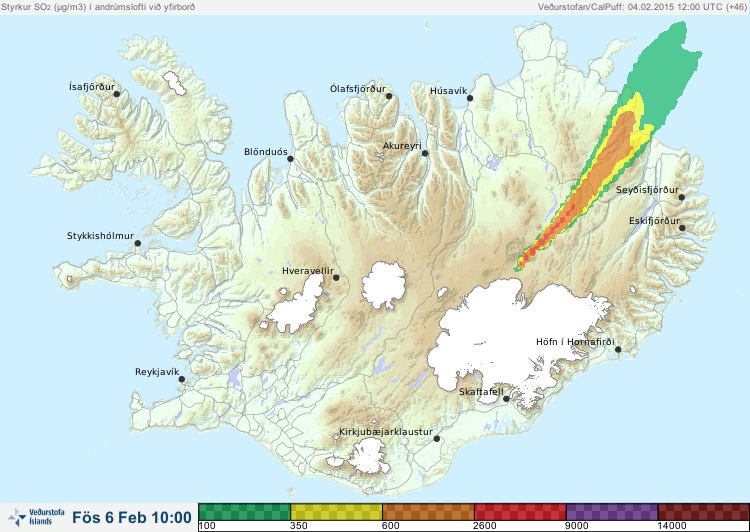Click the purple 9000 legend color block

612,512
